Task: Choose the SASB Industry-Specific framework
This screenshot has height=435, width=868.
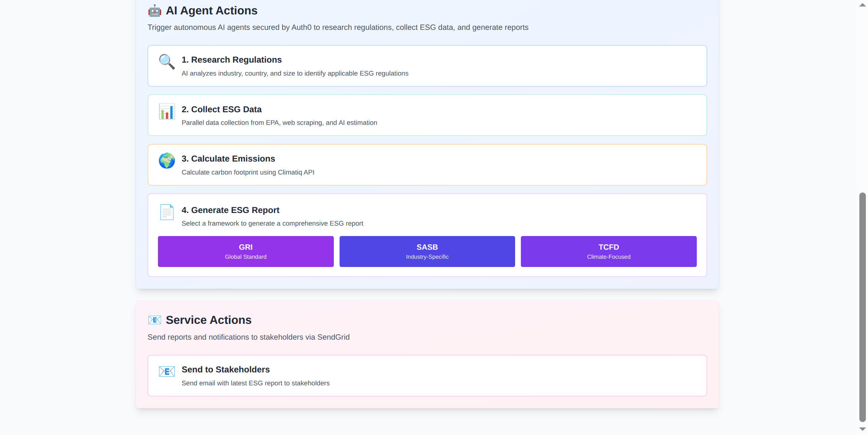Action: click(427, 252)
